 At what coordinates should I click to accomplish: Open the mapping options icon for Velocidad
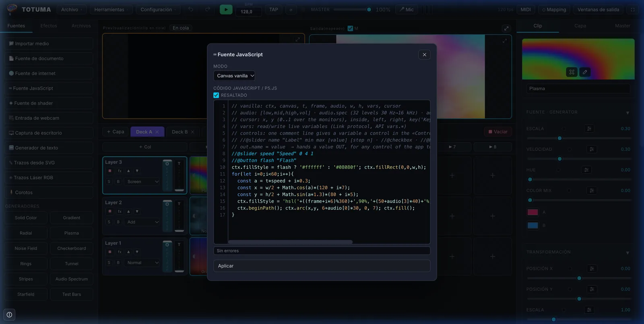pyautogui.click(x=592, y=149)
